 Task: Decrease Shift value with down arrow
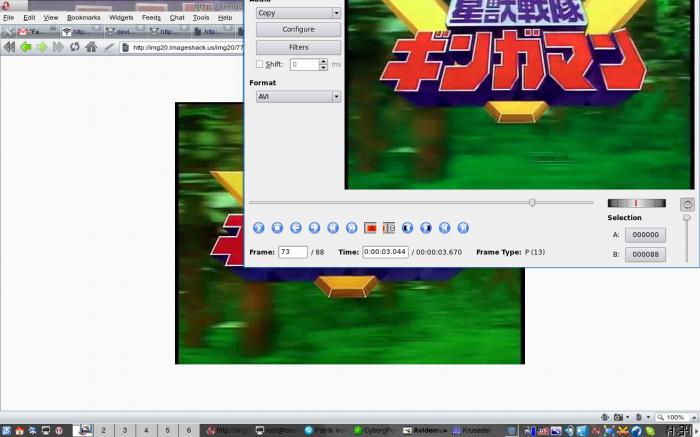coord(324,67)
